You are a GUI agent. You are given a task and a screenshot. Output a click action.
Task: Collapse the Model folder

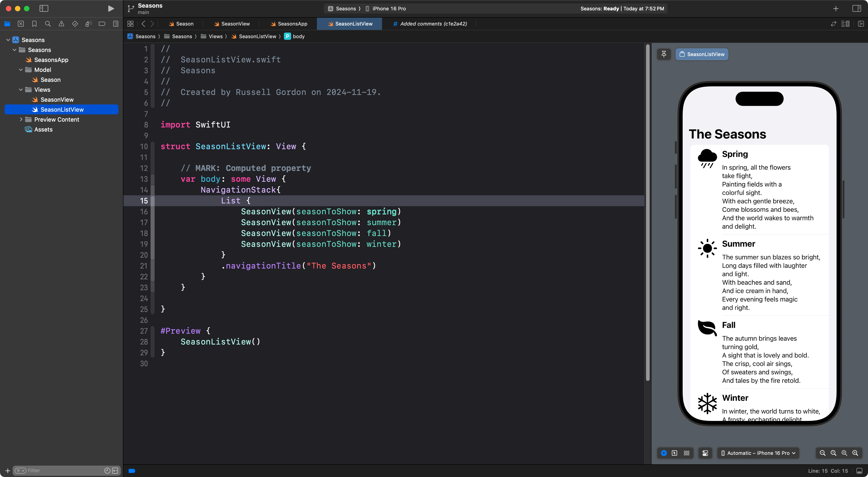click(21, 70)
